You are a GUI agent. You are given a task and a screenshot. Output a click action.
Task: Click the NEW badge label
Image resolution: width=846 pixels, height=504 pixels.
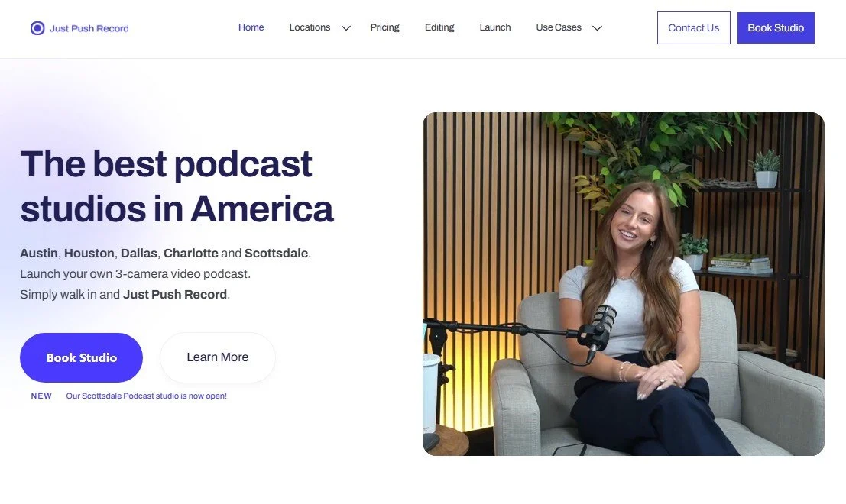pyautogui.click(x=41, y=396)
